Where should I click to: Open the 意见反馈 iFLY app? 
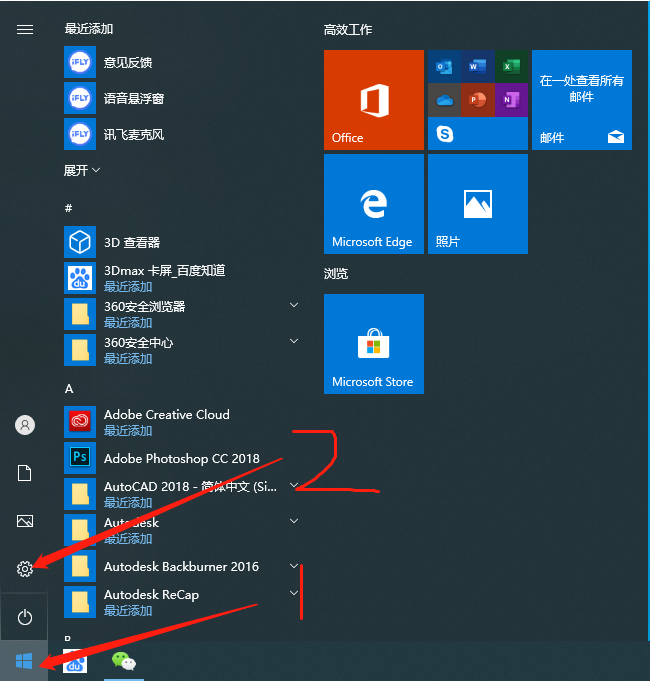click(182, 63)
